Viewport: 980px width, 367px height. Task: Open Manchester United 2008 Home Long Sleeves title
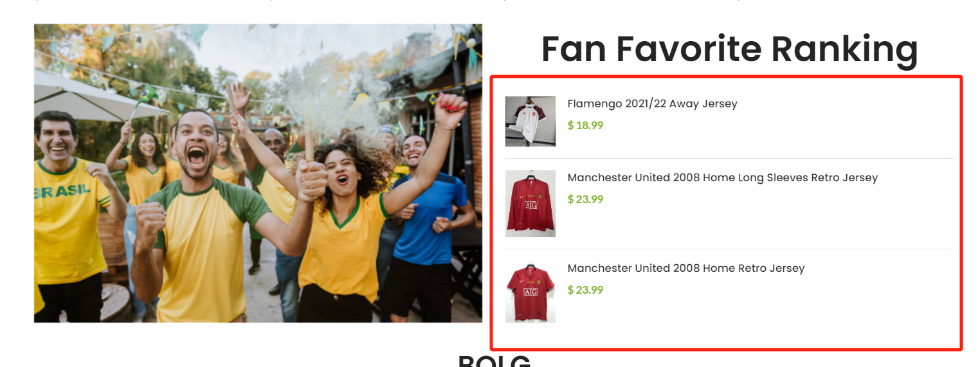coord(722,177)
